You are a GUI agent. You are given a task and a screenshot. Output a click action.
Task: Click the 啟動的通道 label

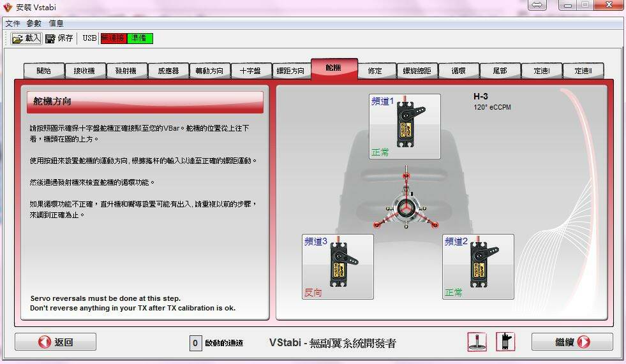224,343
